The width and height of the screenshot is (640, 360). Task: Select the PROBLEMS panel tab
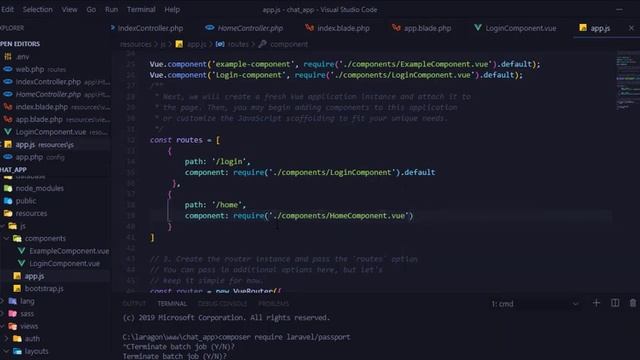pyautogui.click(x=273, y=304)
